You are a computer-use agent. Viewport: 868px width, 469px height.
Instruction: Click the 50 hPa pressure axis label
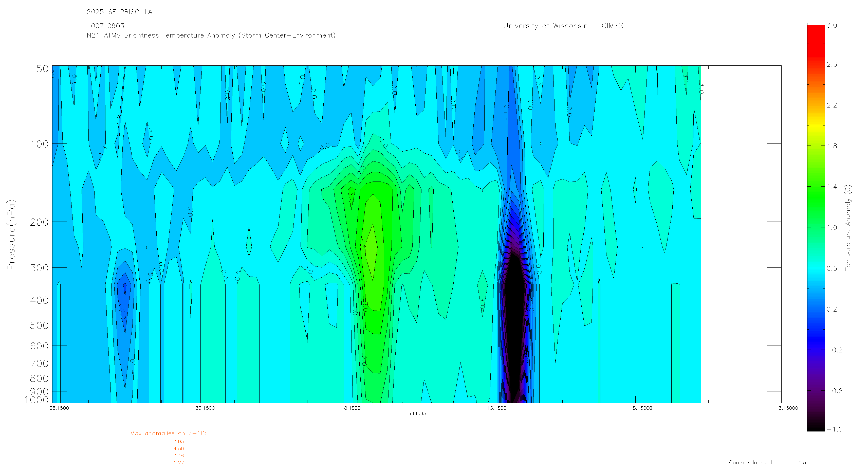[x=43, y=69]
